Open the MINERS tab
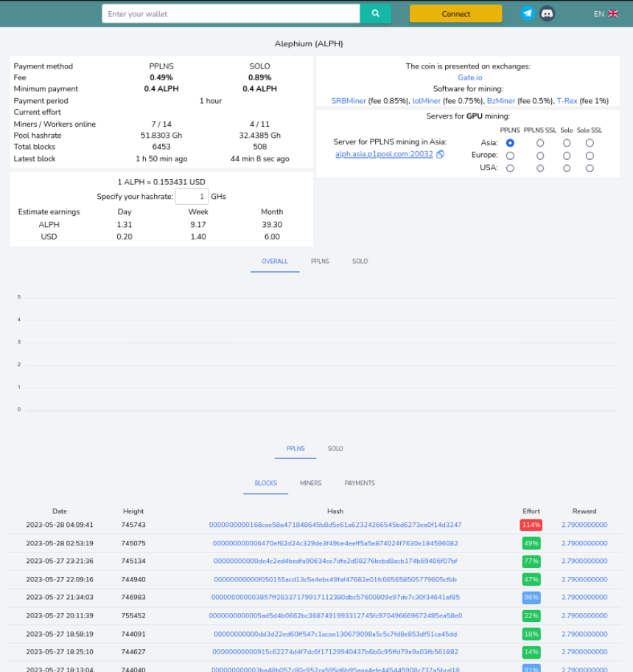This screenshot has width=633, height=672. click(311, 483)
